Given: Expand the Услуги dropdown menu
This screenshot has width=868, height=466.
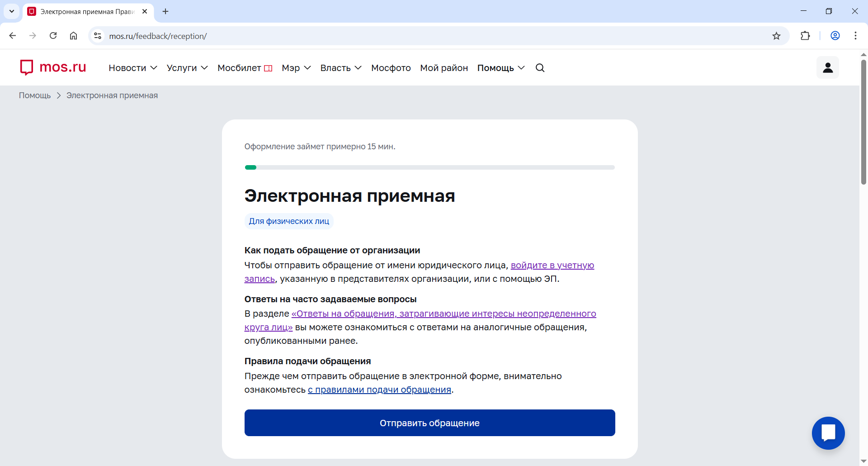Looking at the screenshot, I should pyautogui.click(x=187, y=68).
